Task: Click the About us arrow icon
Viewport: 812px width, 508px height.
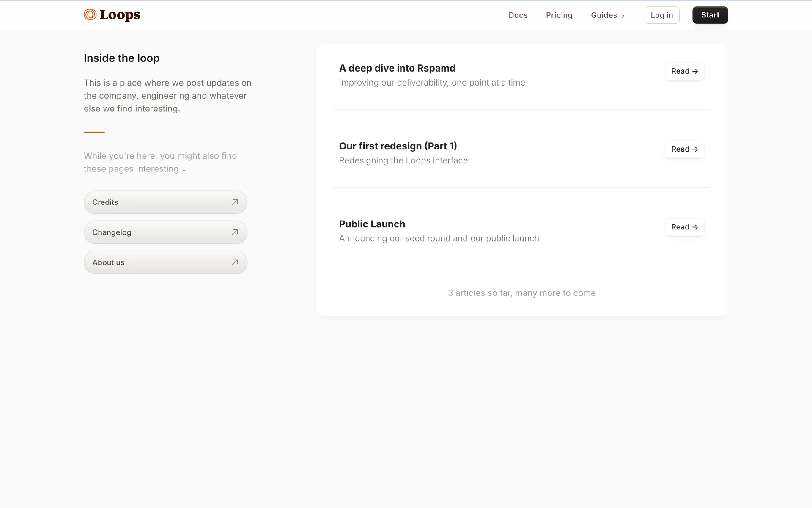Action: point(235,262)
